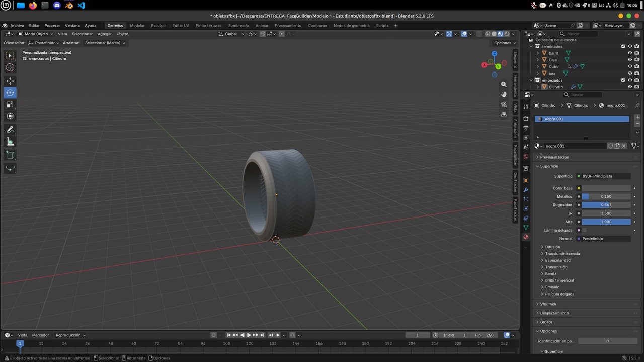644x362 pixels.
Task: Open the Archivo menu
Action: tap(17, 25)
